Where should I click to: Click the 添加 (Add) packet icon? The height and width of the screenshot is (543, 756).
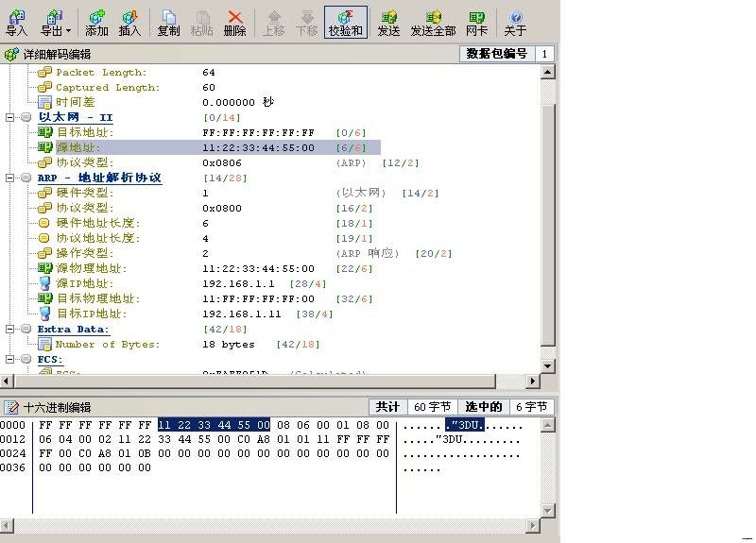96,22
